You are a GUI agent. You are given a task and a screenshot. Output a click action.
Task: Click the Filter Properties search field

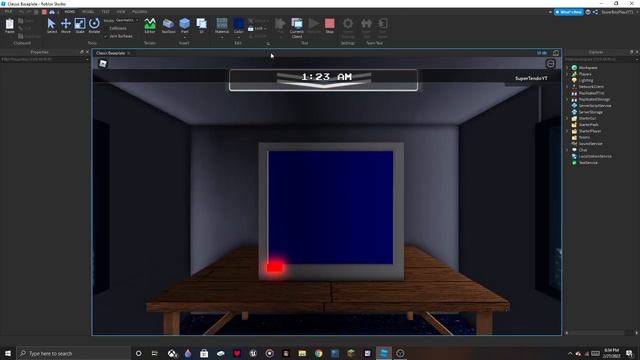pyautogui.click(x=44, y=60)
